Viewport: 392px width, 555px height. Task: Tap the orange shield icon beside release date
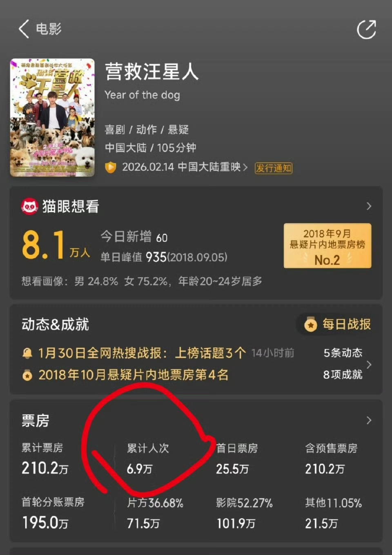pyautogui.click(x=111, y=167)
